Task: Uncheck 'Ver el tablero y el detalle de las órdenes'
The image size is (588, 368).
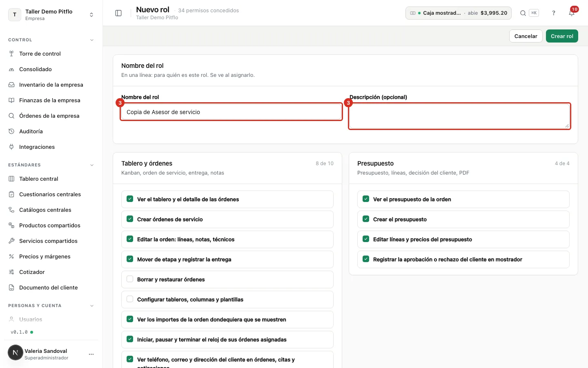Action: click(130, 199)
